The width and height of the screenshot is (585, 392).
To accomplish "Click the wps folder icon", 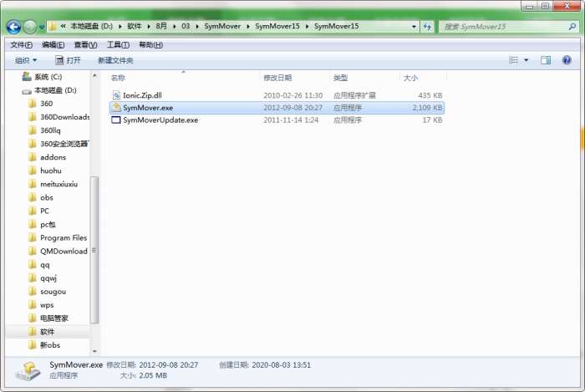I will tap(33, 305).
